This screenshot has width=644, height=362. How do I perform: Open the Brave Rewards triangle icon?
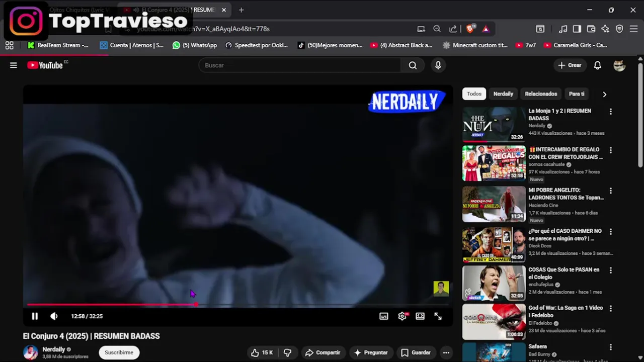pos(486,29)
